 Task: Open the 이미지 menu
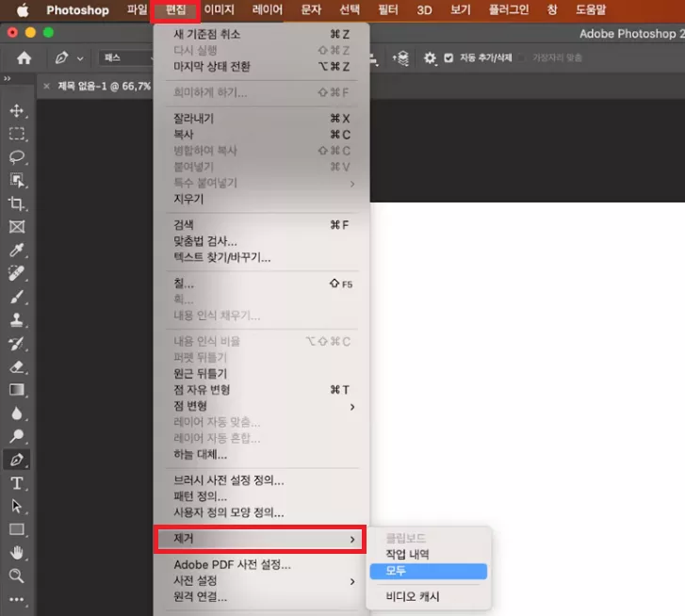[x=220, y=9]
